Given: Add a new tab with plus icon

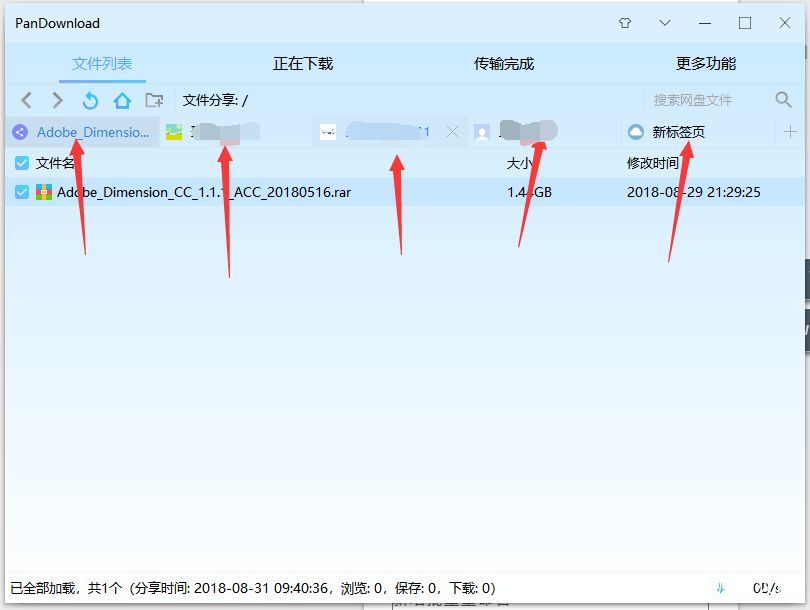Looking at the screenshot, I should 790,132.
